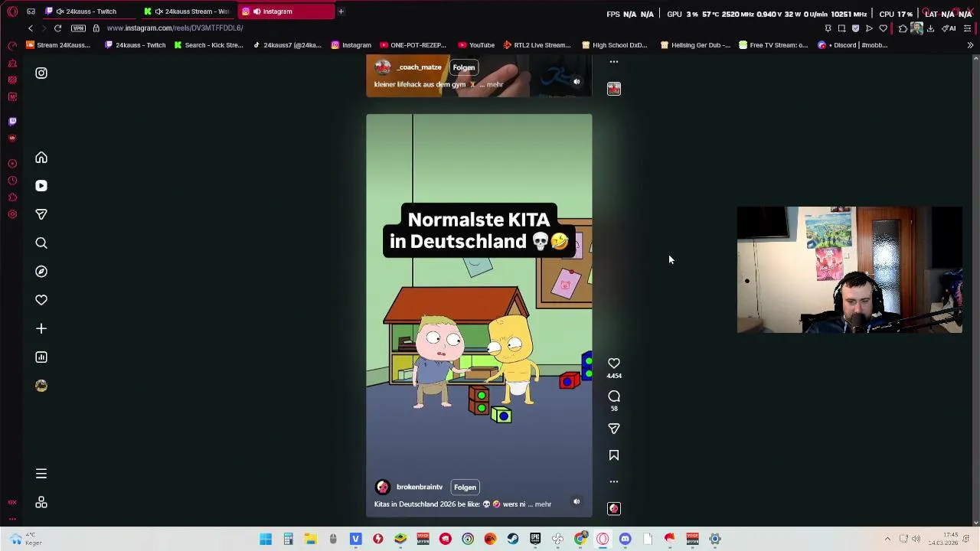The image size is (980, 551).
Task: Reload the Instagram page
Action: [57, 28]
